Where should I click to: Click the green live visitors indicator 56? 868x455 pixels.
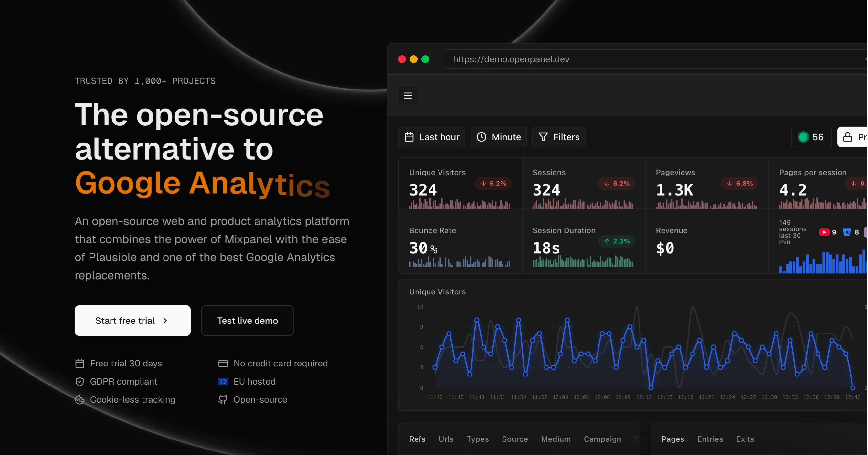(811, 137)
